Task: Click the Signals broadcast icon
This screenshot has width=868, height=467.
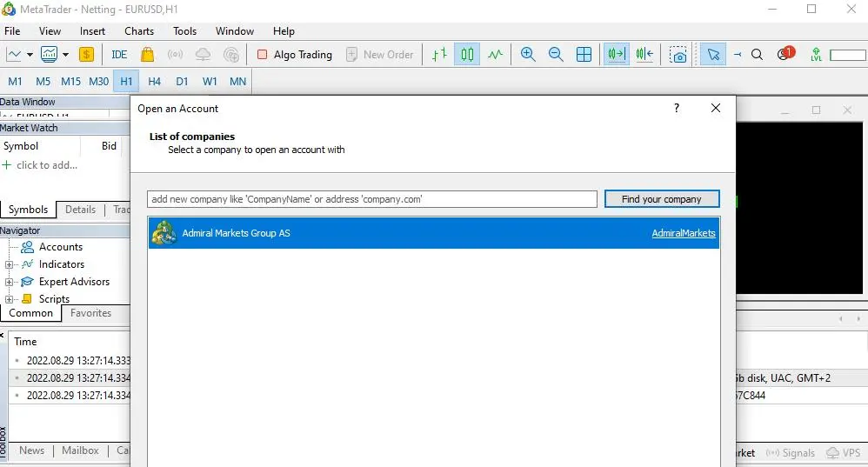Action: [176, 54]
